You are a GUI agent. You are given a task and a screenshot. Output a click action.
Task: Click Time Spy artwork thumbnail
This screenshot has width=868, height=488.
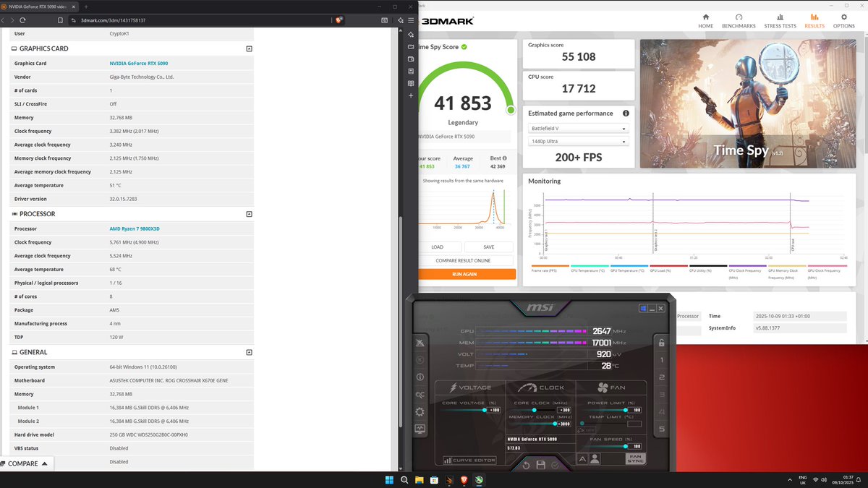(746, 103)
